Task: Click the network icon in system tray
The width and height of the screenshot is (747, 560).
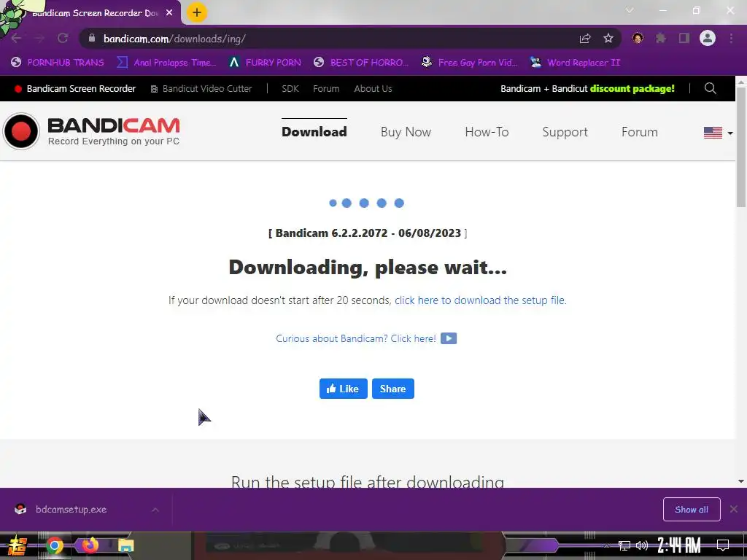Action: 624,545
